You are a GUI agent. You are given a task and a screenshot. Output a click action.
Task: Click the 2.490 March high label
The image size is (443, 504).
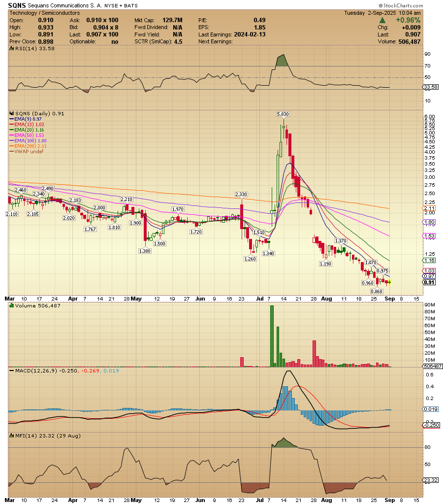point(48,189)
